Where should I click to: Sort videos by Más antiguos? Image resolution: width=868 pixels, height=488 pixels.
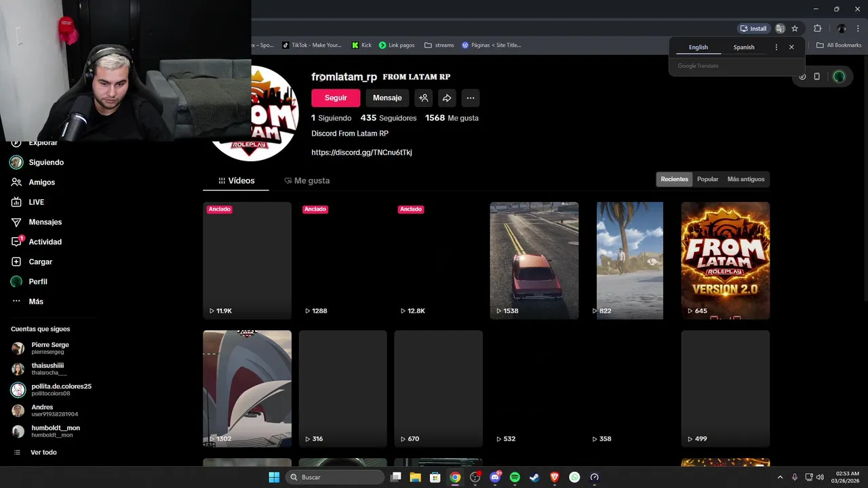pyautogui.click(x=746, y=179)
